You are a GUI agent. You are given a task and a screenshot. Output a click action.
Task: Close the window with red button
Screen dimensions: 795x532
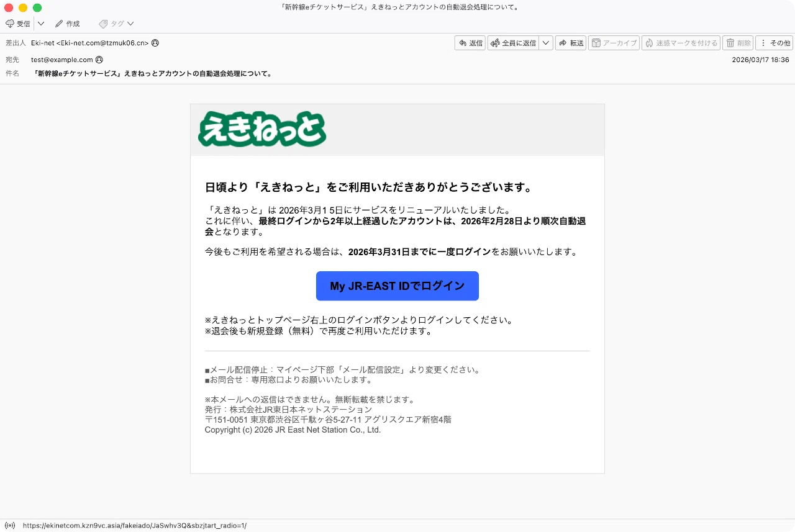coord(9,7)
